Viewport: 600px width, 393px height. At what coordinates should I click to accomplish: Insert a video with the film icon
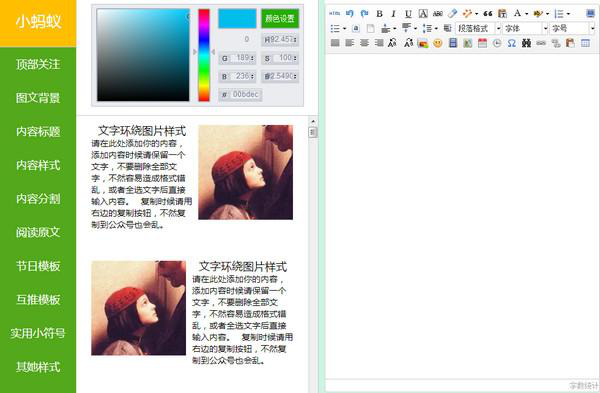(453, 43)
